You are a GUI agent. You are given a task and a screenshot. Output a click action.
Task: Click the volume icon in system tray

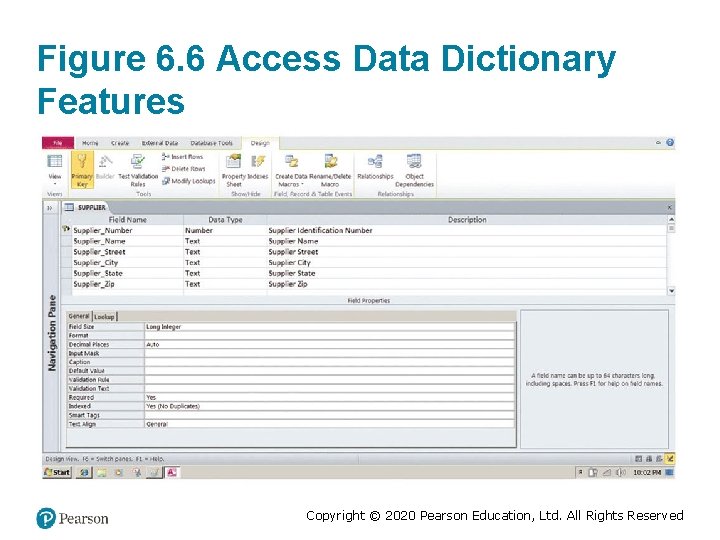[619, 472]
